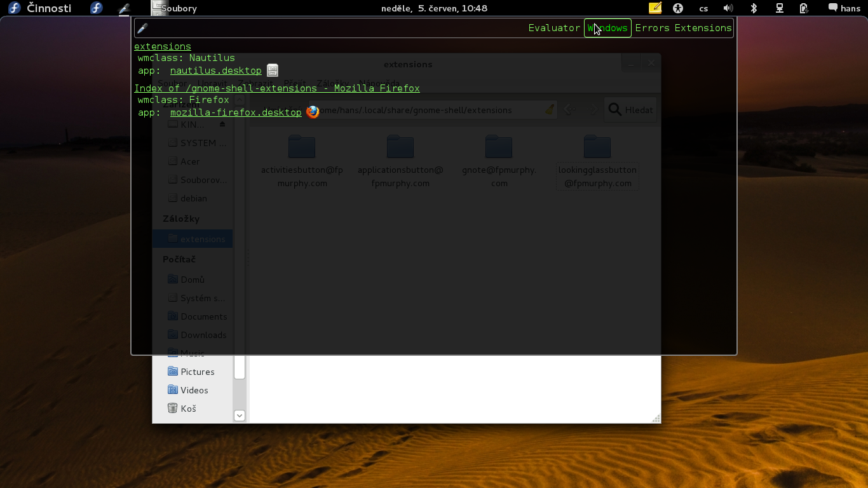Click the Bluetooth status icon
Viewport: 868px width, 488px height.
(x=754, y=8)
